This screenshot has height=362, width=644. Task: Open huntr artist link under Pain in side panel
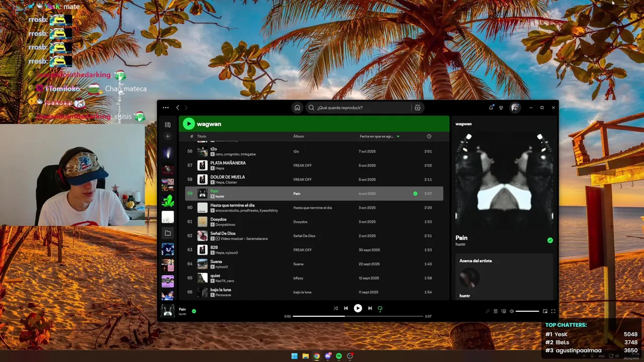point(460,244)
